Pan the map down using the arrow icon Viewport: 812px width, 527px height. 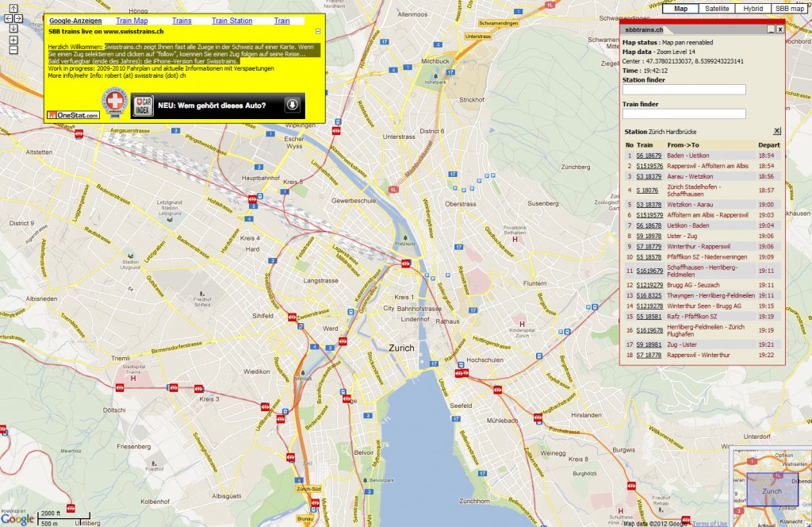pos(13,29)
